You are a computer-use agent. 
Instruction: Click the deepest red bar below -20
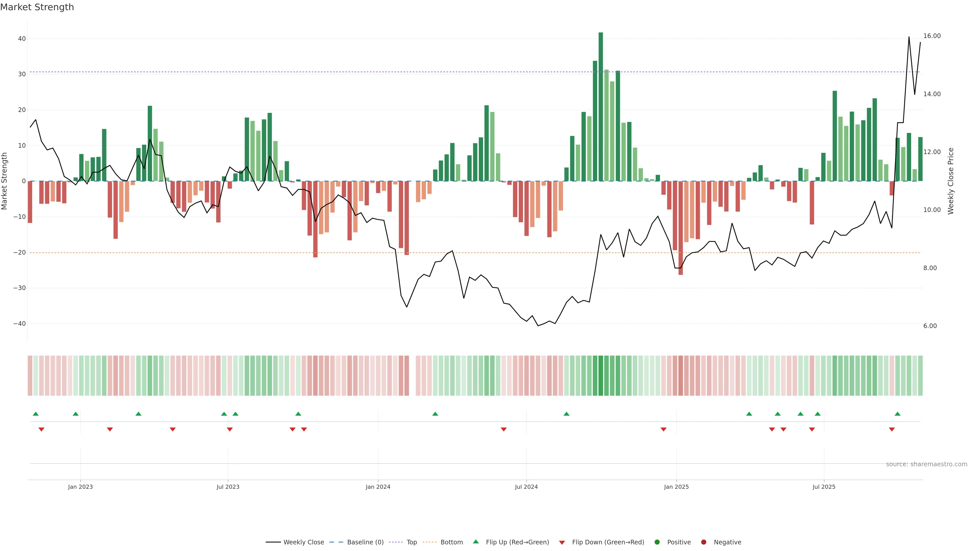pos(681,228)
